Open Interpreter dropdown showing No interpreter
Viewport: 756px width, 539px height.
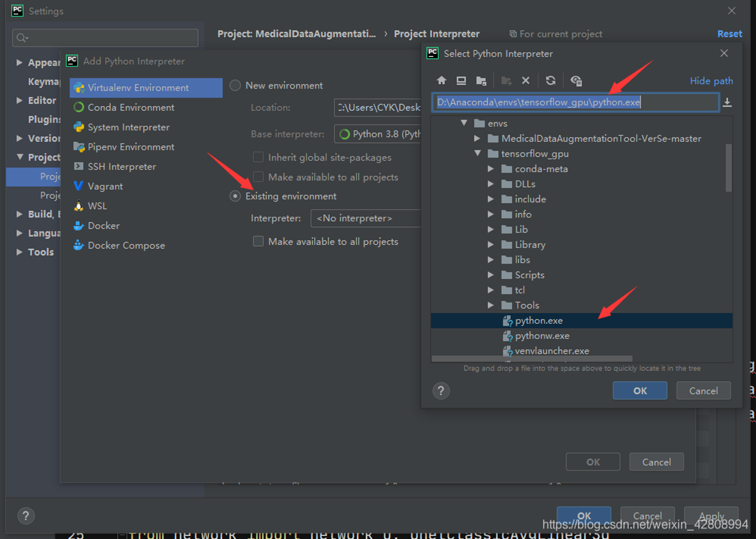click(x=366, y=218)
